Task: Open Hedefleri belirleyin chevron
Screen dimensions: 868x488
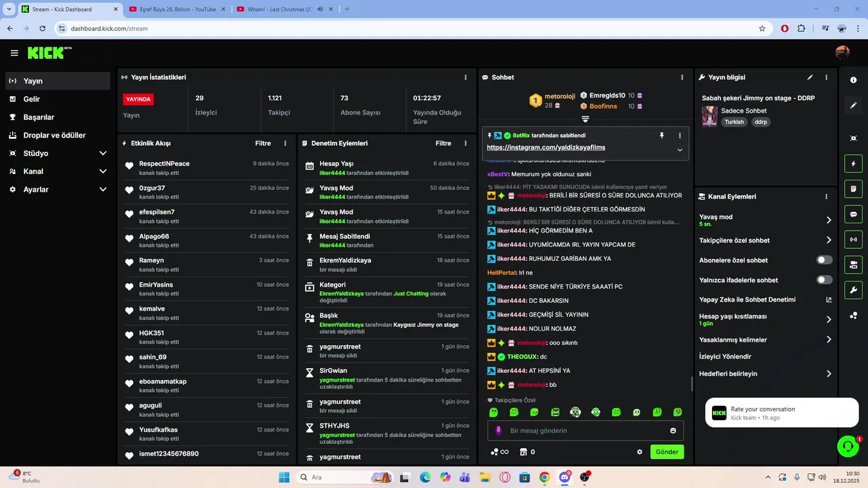Action: point(829,373)
